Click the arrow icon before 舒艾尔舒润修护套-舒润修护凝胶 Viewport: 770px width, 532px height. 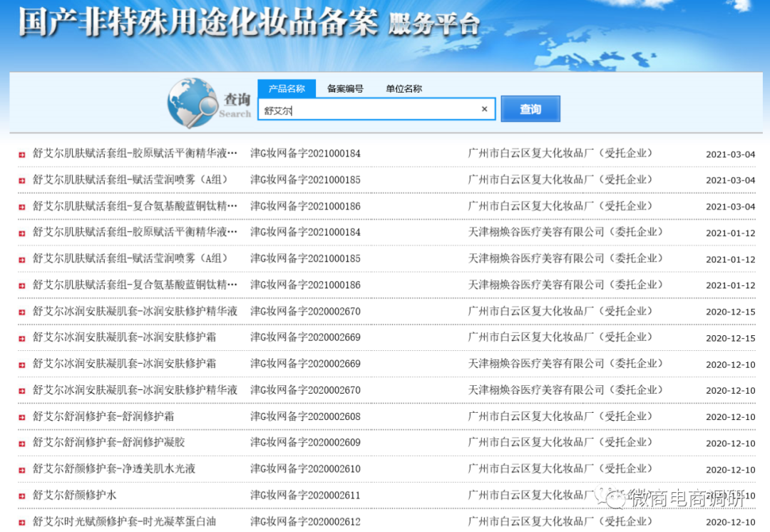22,442
